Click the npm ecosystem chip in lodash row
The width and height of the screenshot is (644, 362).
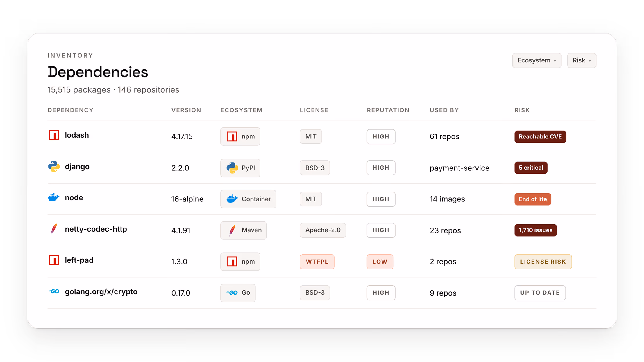click(x=240, y=136)
